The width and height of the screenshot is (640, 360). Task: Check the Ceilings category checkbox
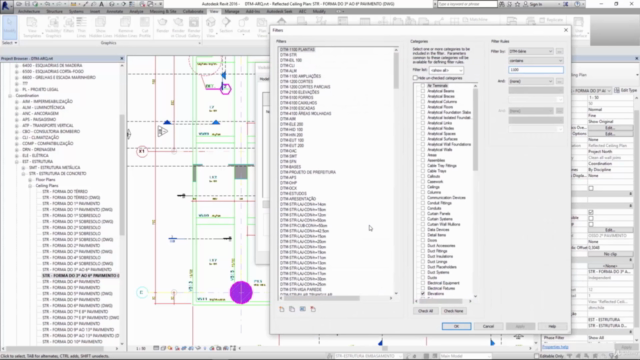[423, 187]
